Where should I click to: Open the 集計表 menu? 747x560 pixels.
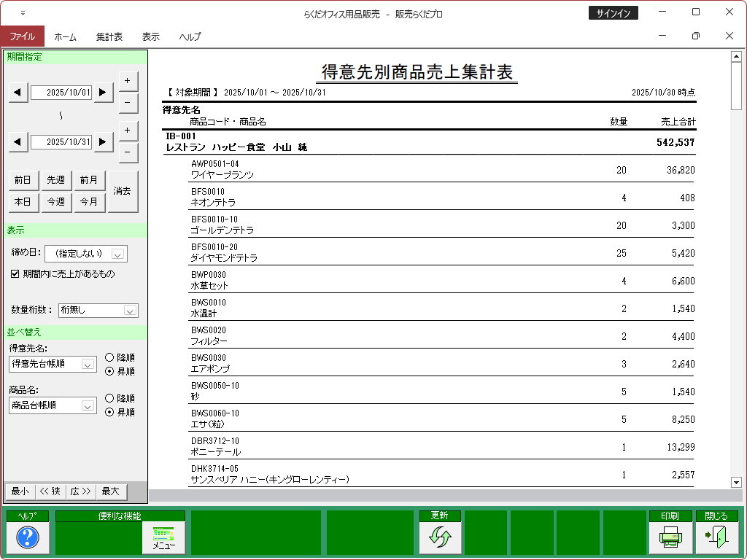(109, 36)
